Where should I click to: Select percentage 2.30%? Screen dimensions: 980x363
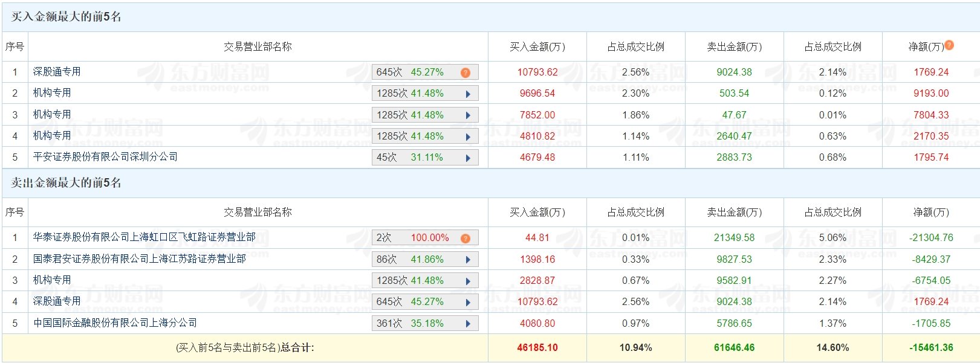[x=636, y=94]
